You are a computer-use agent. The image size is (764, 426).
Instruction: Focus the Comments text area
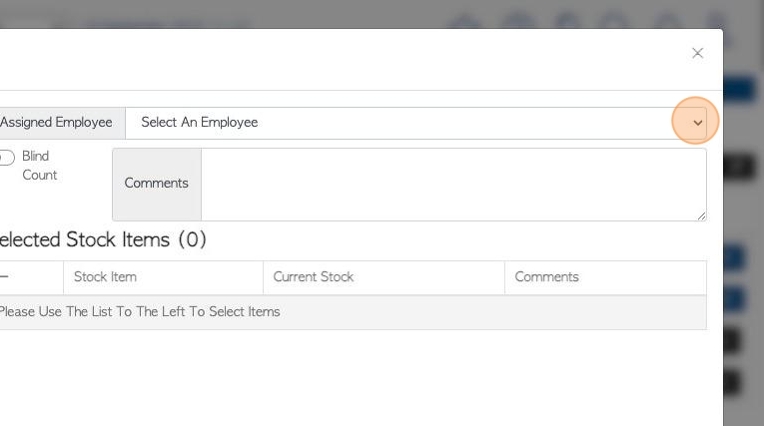coord(454,184)
